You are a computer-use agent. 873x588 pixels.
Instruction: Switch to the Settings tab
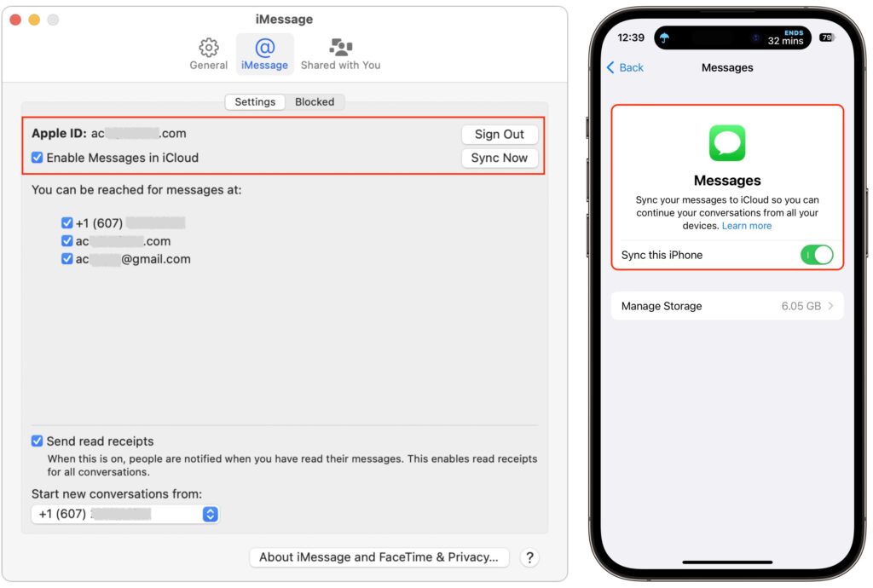[x=255, y=101]
